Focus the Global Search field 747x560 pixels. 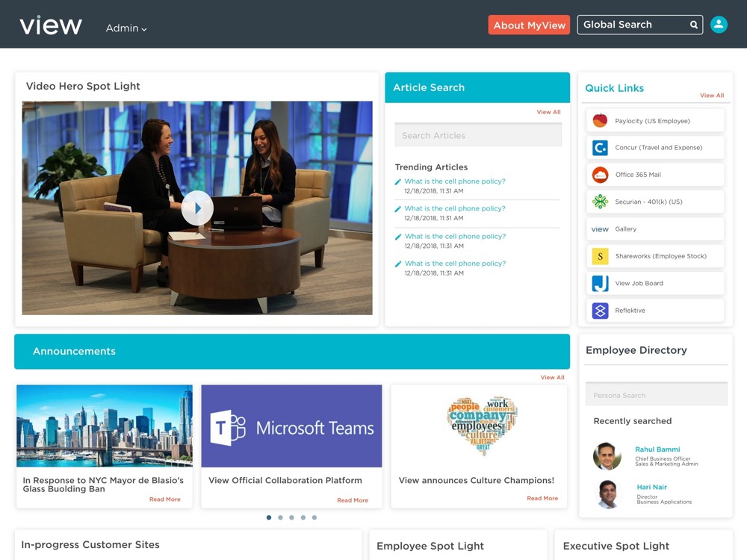click(640, 25)
